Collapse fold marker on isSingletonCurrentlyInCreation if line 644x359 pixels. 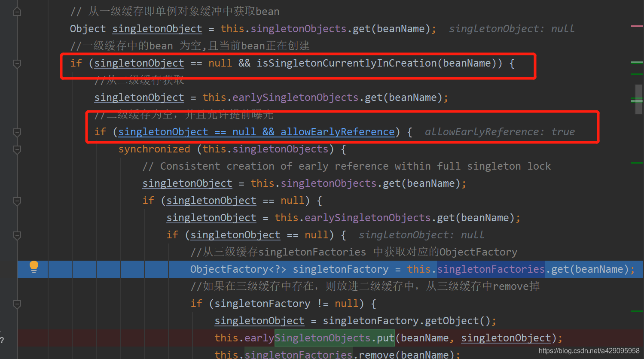tap(17, 64)
